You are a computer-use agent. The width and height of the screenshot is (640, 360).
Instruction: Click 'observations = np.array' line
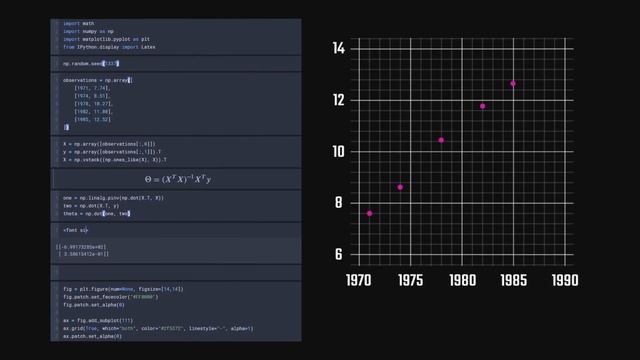(x=98, y=80)
